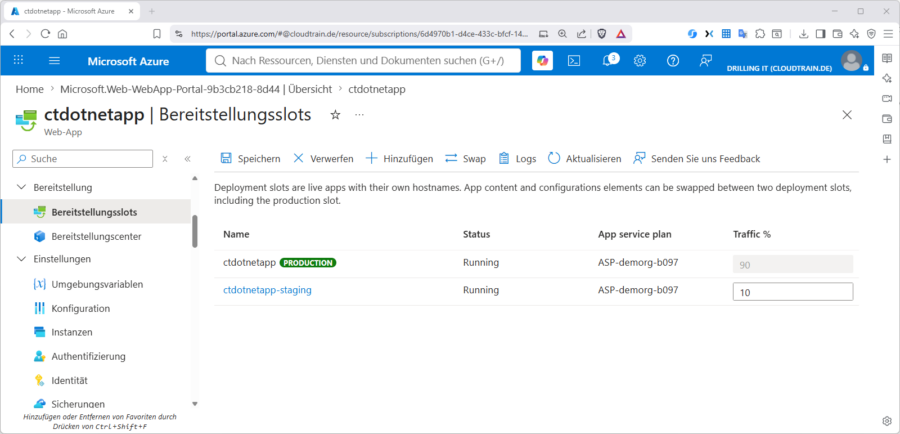Refresh the list with Aktualisieren

[584, 158]
